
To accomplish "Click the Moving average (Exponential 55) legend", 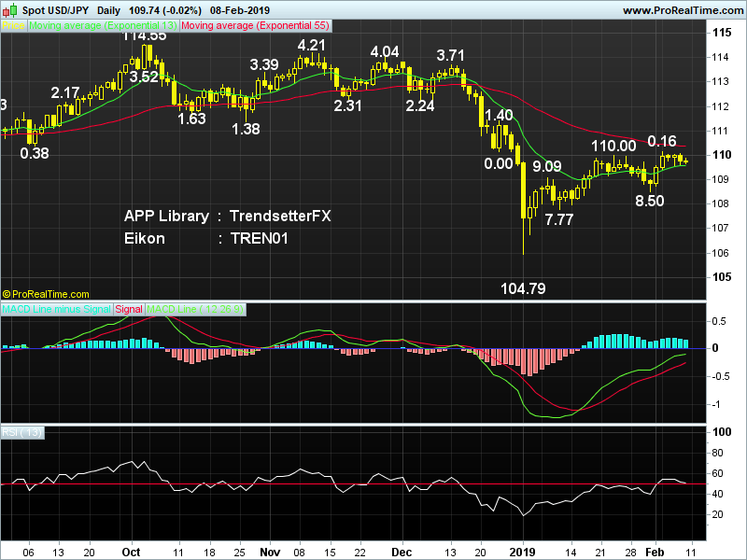I will [255, 26].
